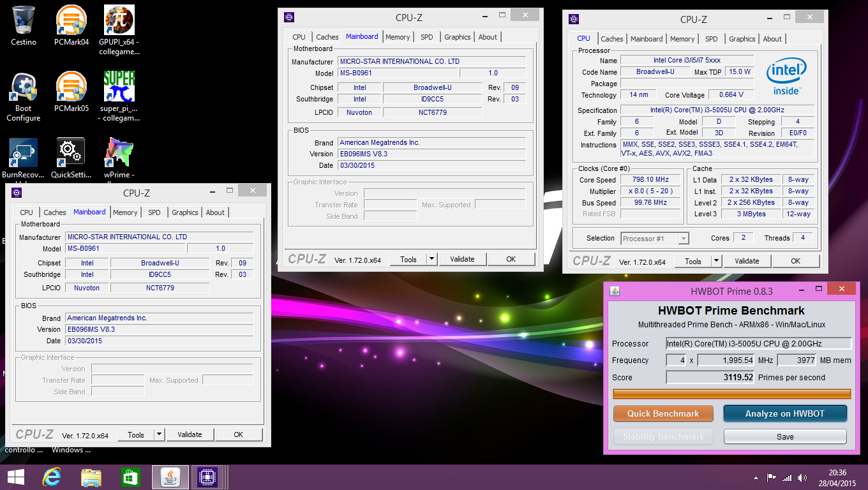868x490 pixels.
Task: Click the Core Voltage 0.664 V value
Action: click(x=731, y=95)
